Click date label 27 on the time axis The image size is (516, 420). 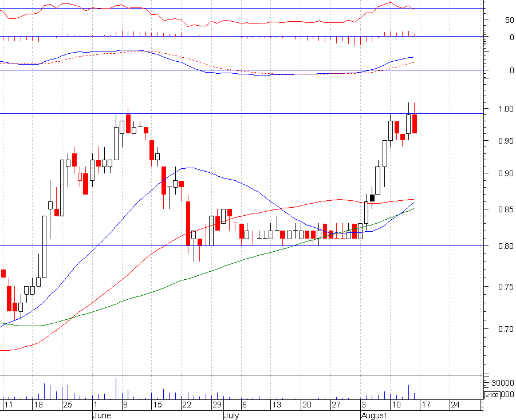(336, 405)
